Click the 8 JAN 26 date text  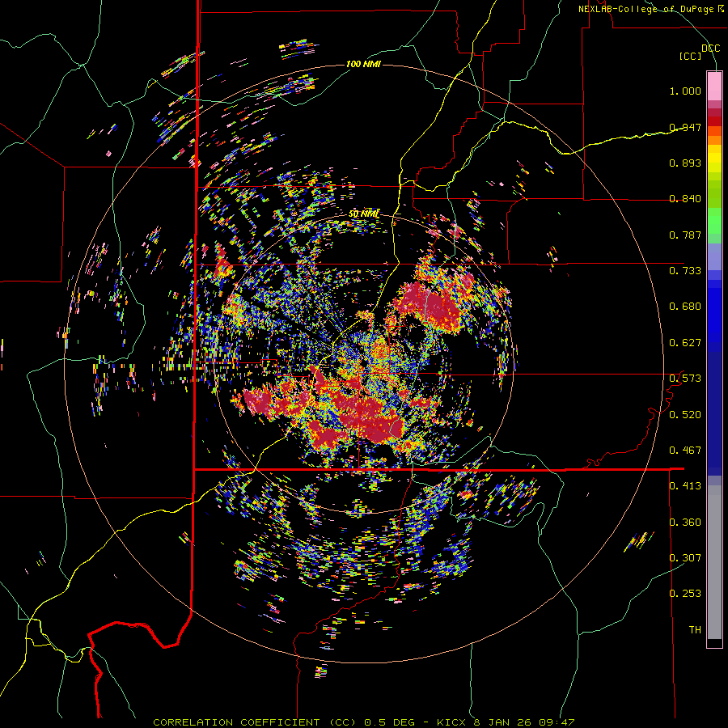[x=502, y=722]
